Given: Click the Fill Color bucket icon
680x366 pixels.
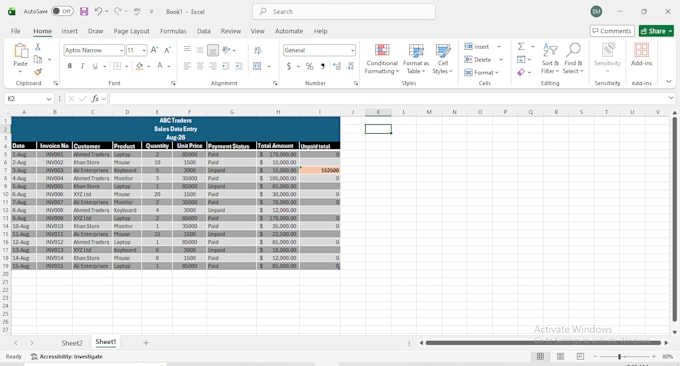Looking at the screenshot, I should (x=139, y=66).
